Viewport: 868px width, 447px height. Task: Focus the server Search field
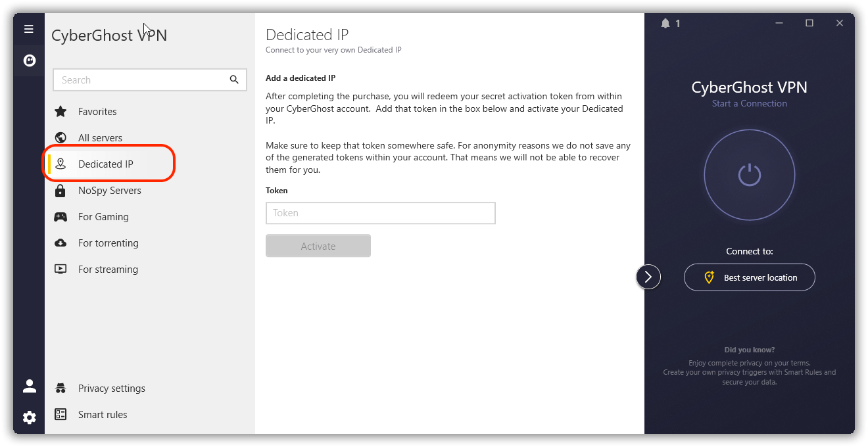coord(150,80)
